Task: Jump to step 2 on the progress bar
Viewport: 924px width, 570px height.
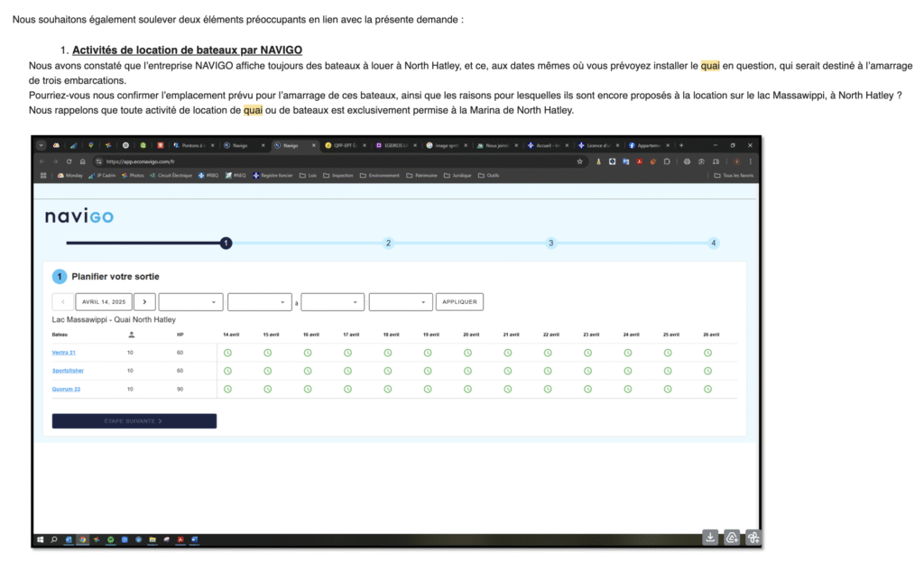Action: (x=388, y=244)
